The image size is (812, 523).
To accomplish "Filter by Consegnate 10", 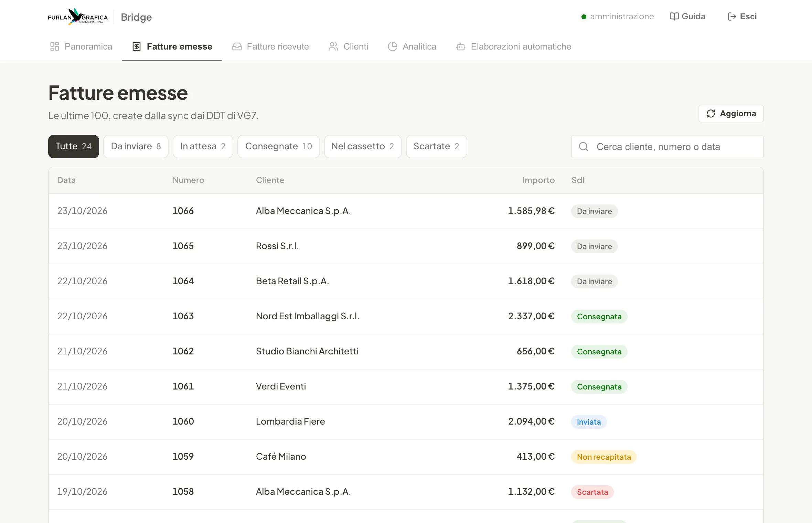I will coord(279,146).
